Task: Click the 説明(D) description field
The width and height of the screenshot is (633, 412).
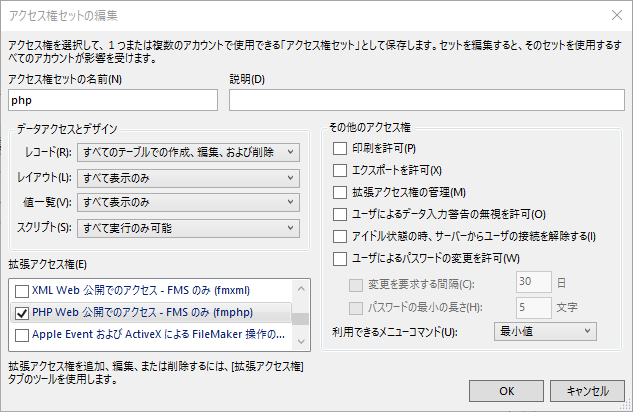Action: 427,100
